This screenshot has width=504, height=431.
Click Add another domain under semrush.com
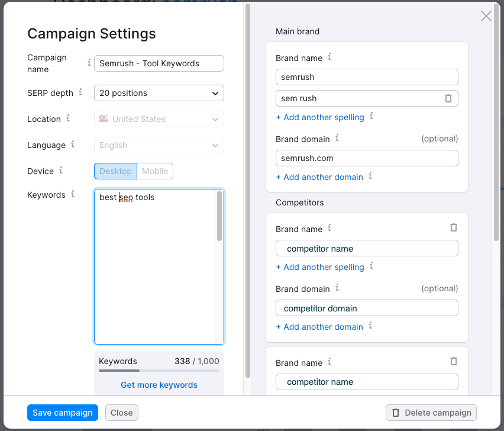coord(319,177)
